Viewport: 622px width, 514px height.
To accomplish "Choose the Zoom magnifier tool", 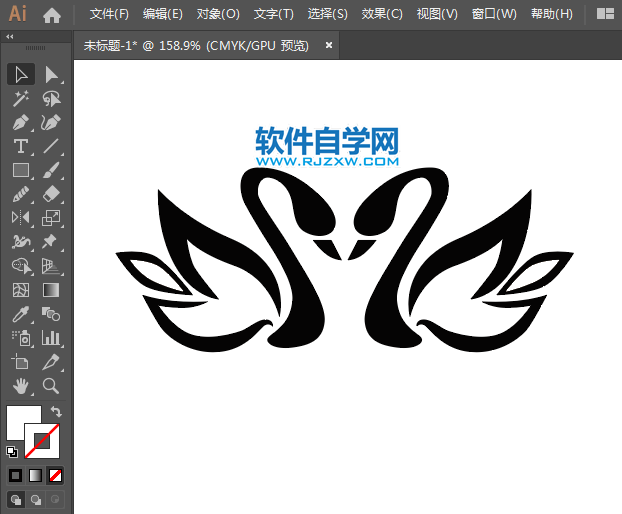I will [52, 386].
